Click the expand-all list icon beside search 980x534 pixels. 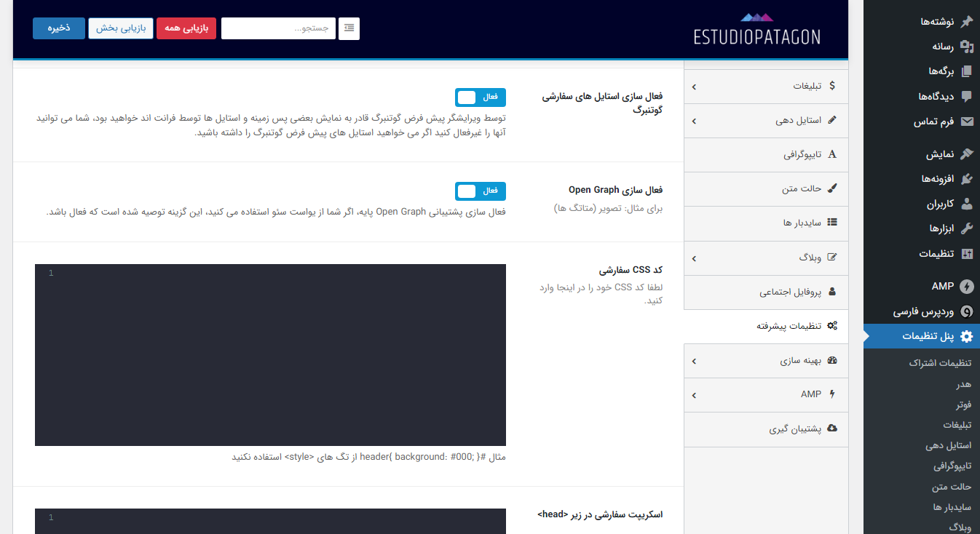[349, 28]
